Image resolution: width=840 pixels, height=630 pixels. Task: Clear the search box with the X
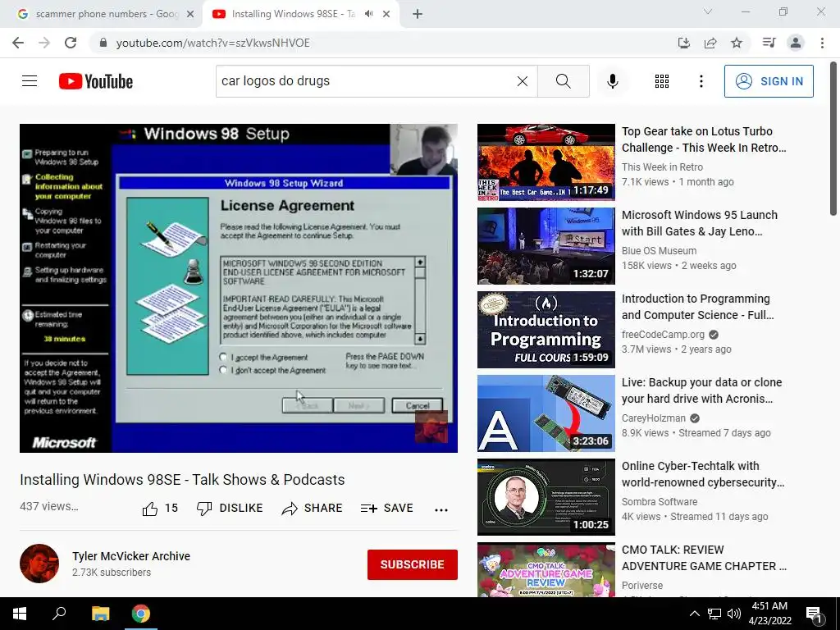click(523, 81)
